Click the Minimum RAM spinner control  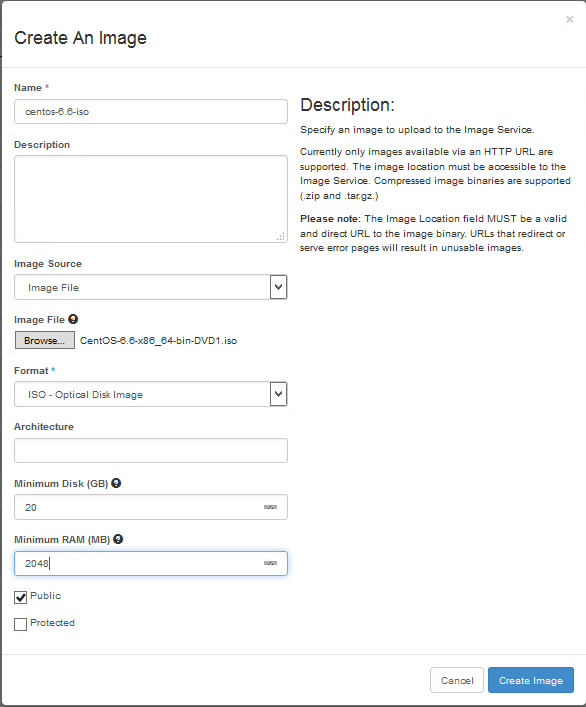click(x=270, y=563)
